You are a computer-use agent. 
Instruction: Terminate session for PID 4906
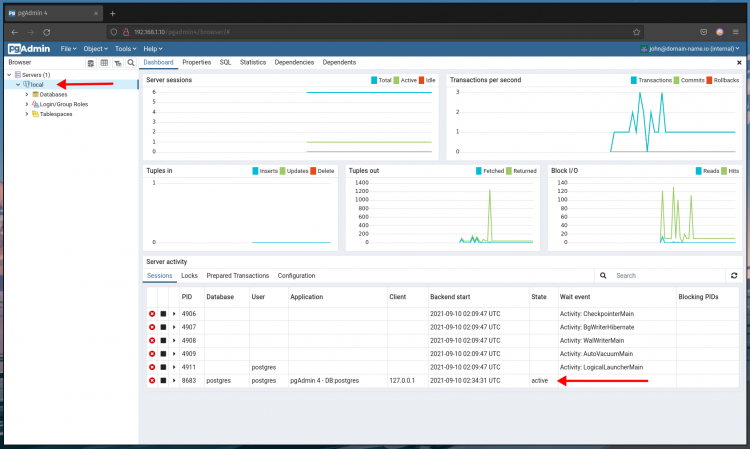click(x=152, y=314)
